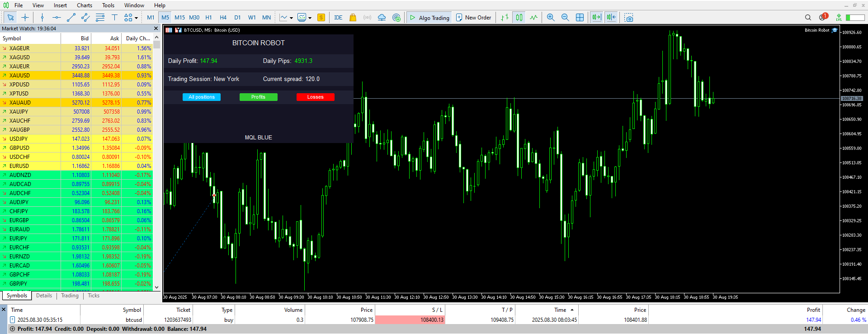
Task: Open the Window menu
Action: point(134,5)
